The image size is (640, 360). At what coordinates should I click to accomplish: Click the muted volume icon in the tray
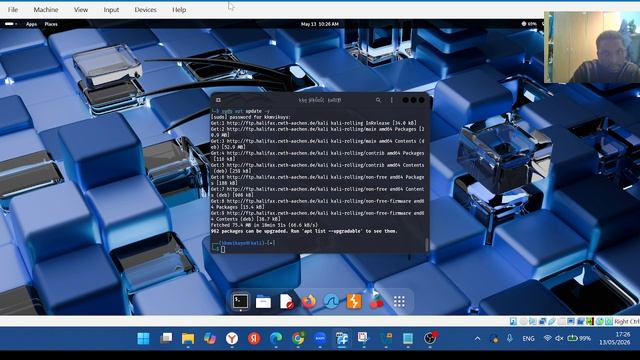coord(559,338)
